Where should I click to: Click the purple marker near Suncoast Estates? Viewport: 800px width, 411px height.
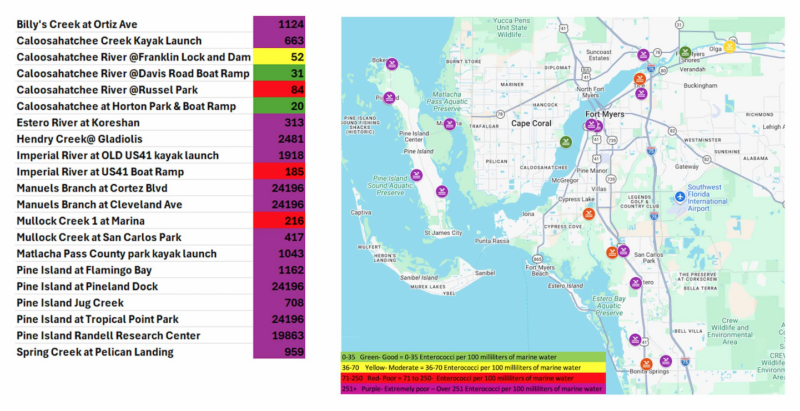click(x=643, y=55)
